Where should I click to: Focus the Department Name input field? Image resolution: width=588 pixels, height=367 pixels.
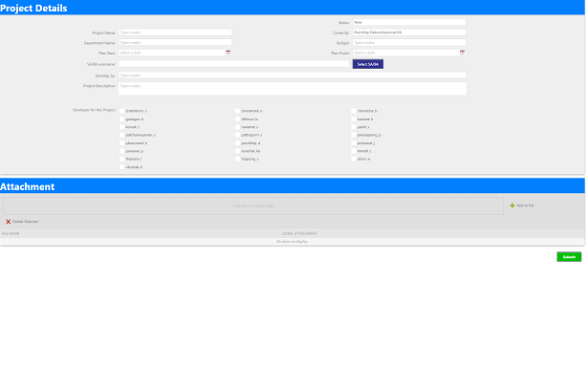pos(175,43)
